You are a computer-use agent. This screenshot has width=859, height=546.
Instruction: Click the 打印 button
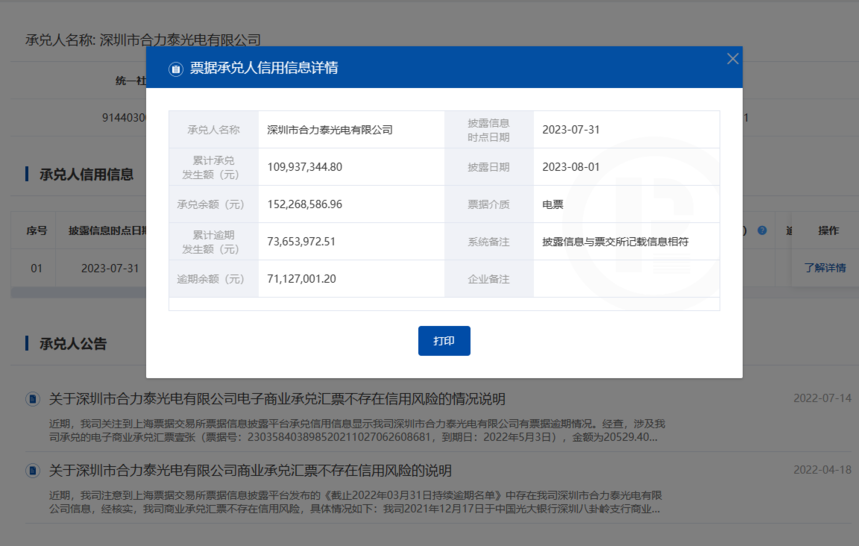(x=444, y=341)
